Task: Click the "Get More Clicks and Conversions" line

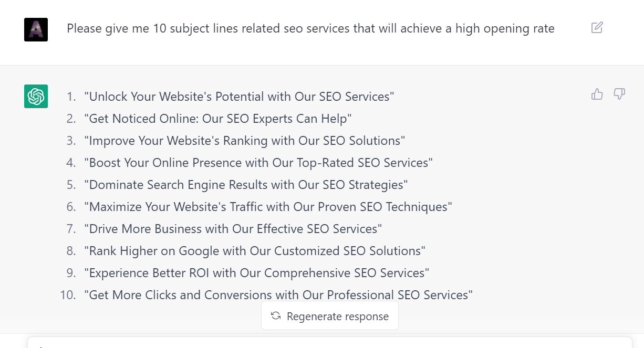Action: [x=278, y=295]
